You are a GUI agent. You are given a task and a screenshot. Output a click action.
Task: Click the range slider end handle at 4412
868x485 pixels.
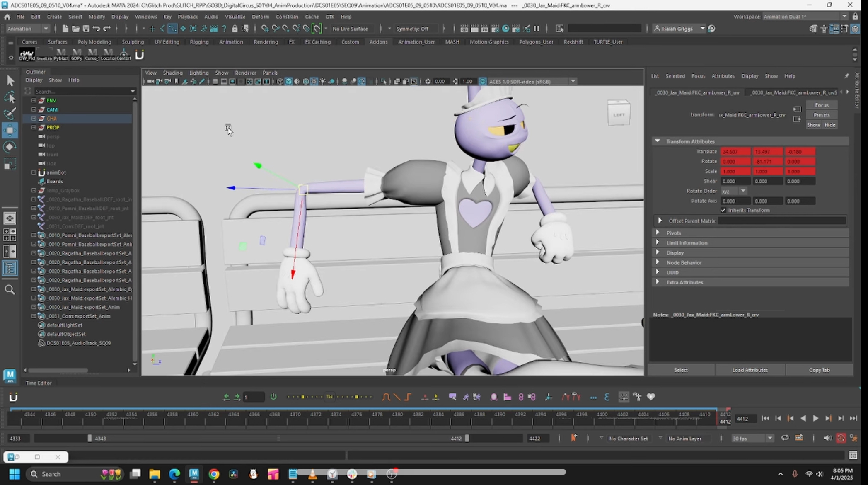pyautogui.click(x=467, y=438)
